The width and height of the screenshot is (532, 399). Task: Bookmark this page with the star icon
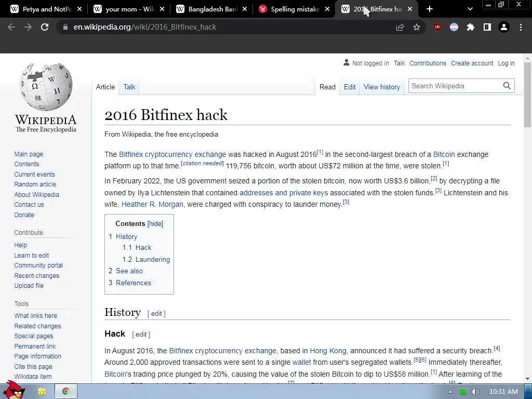[417, 27]
